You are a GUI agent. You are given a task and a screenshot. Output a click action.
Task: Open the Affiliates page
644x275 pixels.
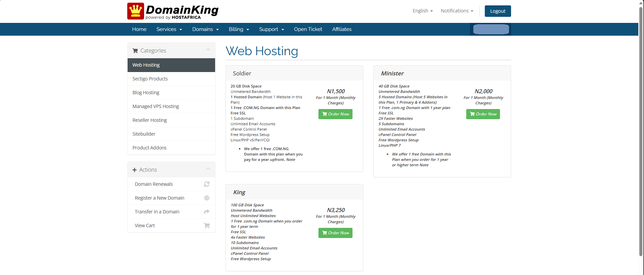tap(342, 29)
